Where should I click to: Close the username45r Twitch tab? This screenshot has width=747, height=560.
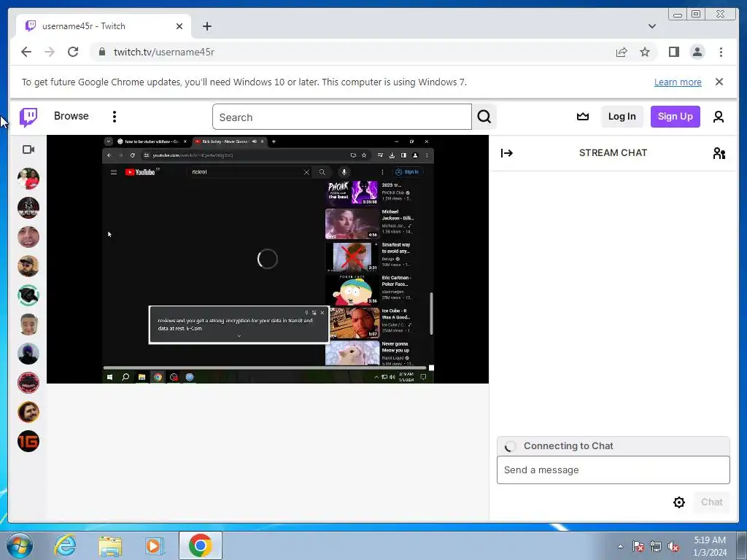[179, 26]
